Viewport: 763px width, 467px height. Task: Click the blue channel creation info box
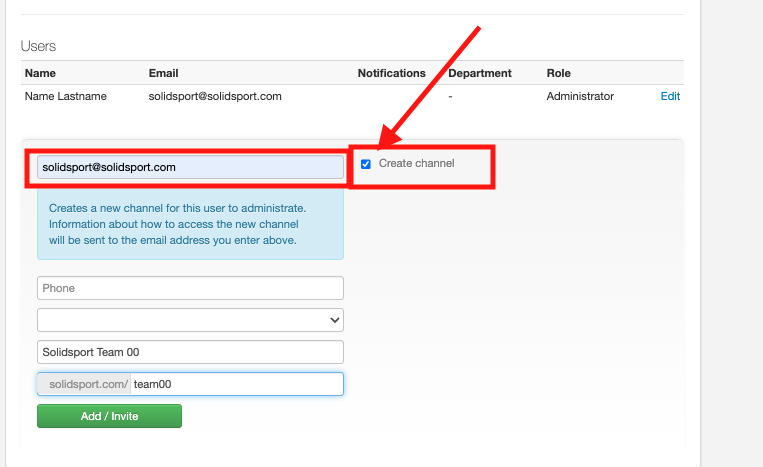click(x=190, y=225)
